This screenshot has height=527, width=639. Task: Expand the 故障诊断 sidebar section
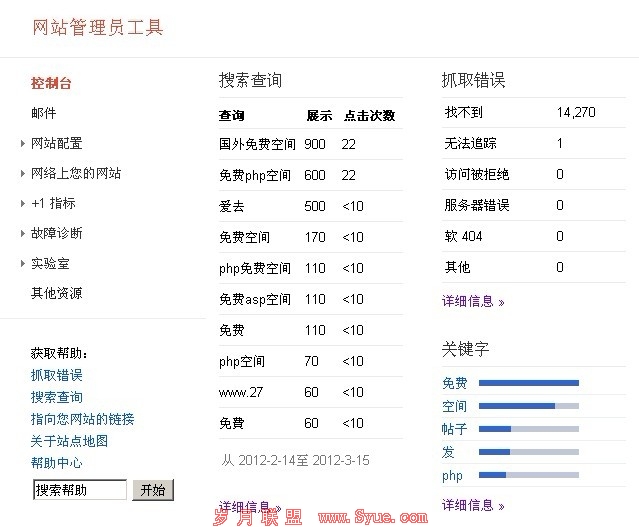(x=56, y=233)
